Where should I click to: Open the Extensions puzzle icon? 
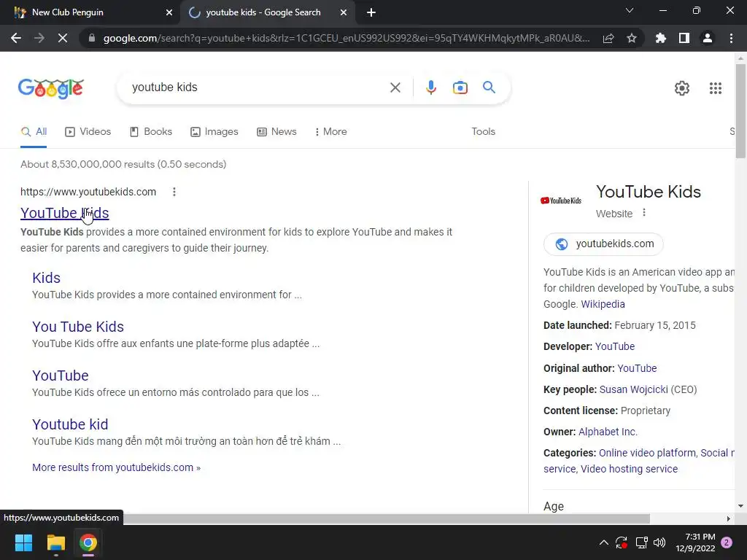point(661,38)
